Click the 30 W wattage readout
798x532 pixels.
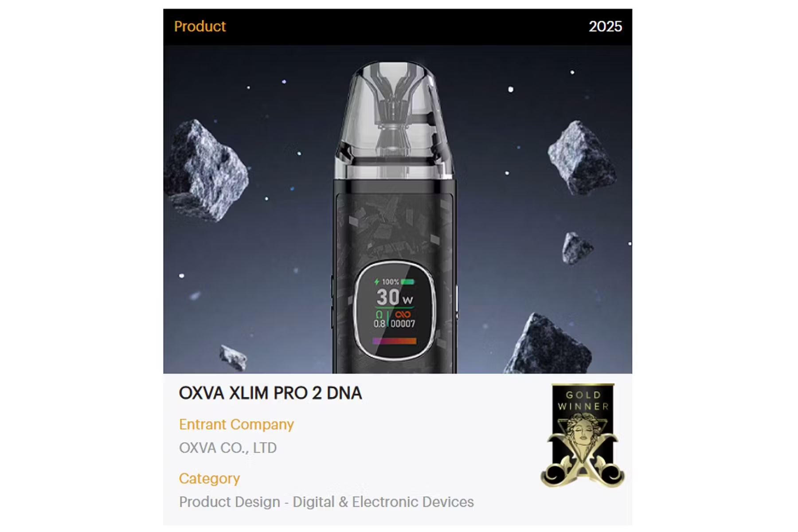(x=395, y=297)
